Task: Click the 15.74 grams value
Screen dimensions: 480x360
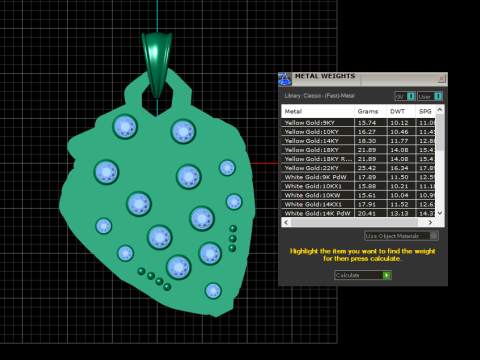Action: [x=367, y=123]
